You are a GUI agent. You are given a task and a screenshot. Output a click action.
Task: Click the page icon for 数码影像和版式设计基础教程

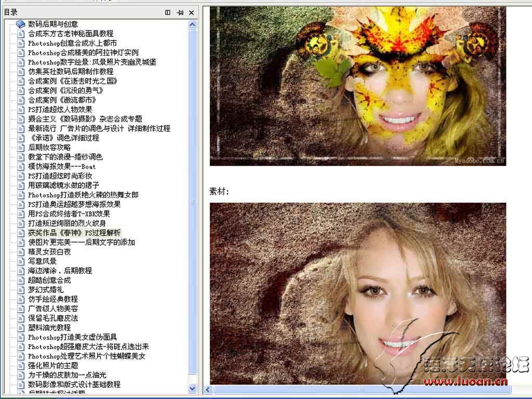21,384
